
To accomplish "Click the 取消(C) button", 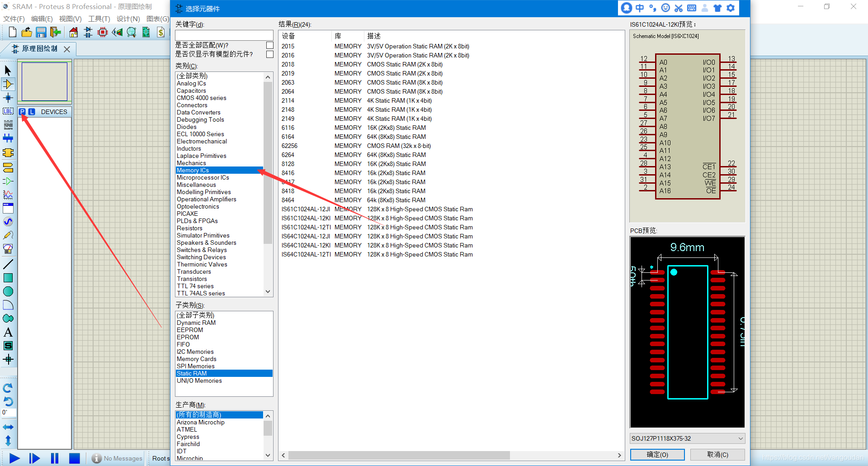I will coord(717,455).
